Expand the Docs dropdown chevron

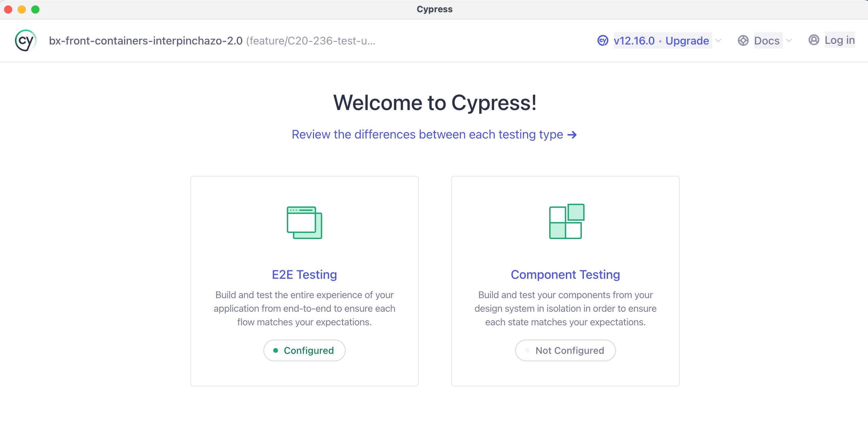(x=789, y=41)
